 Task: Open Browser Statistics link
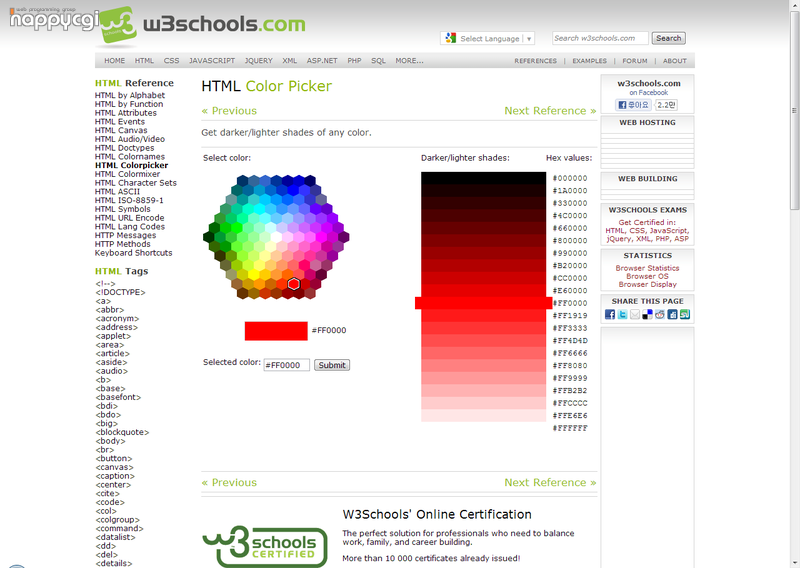pos(647,268)
